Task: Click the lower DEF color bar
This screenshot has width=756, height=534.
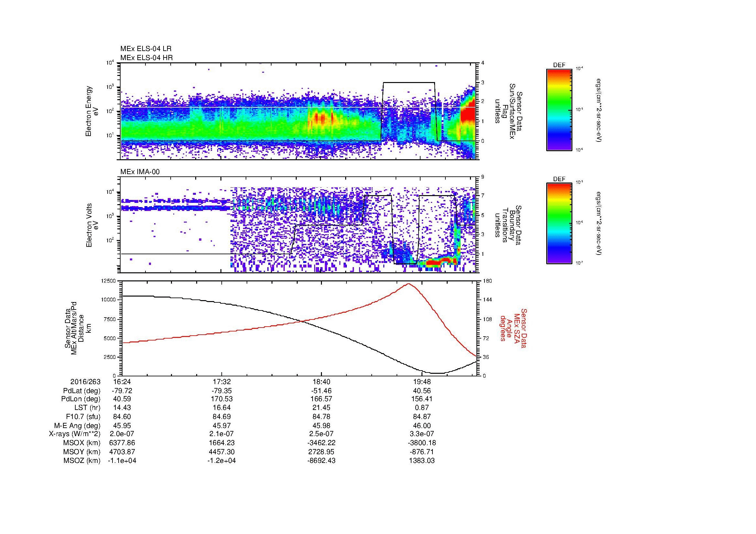Action: click(559, 224)
